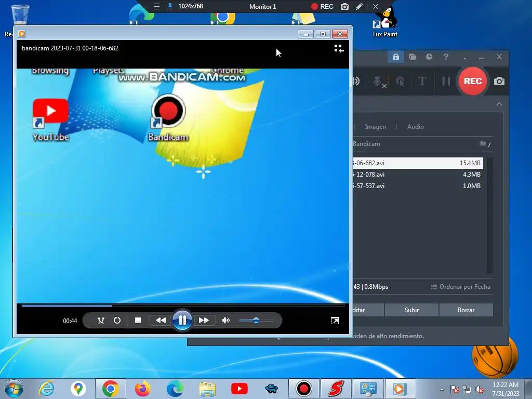
Task: Click system tray volume icon
Action: coord(480,390)
